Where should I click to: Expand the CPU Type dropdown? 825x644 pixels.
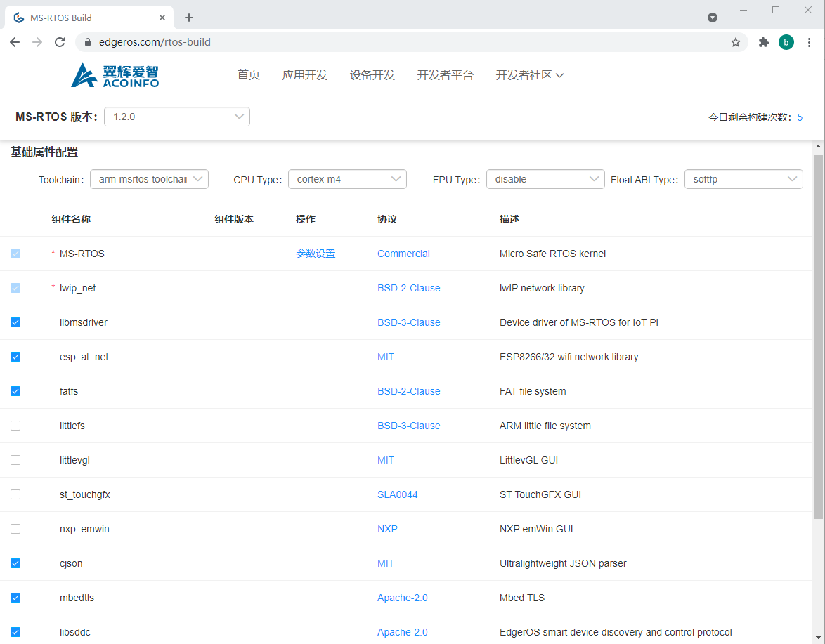(347, 179)
